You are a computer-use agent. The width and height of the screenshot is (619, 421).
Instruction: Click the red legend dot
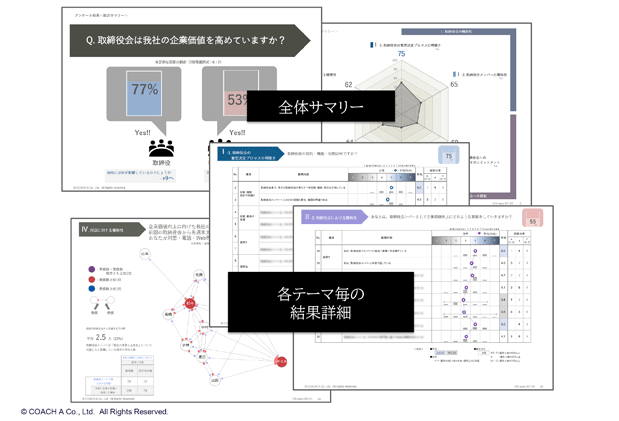pyautogui.click(x=93, y=280)
